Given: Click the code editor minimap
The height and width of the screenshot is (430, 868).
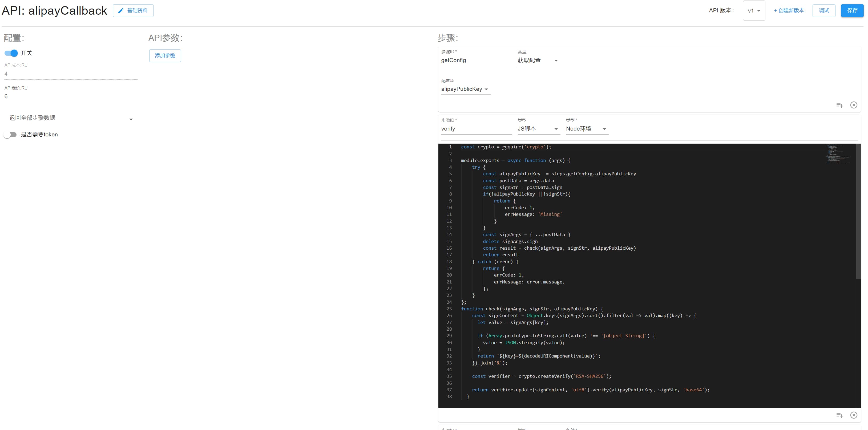Looking at the screenshot, I should (839, 154).
